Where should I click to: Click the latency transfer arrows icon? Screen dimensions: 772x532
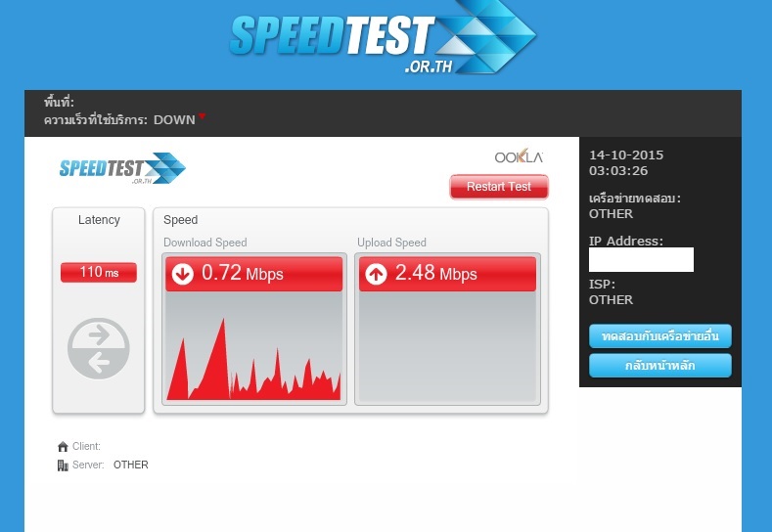click(99, 348)
